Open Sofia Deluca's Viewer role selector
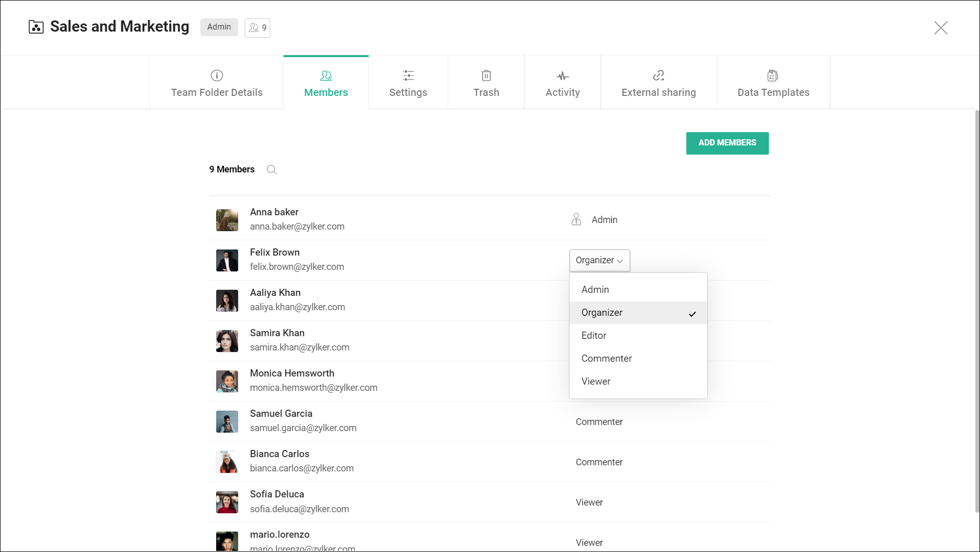The height and width of the screenshot is (552, 980). pos(589,503)
